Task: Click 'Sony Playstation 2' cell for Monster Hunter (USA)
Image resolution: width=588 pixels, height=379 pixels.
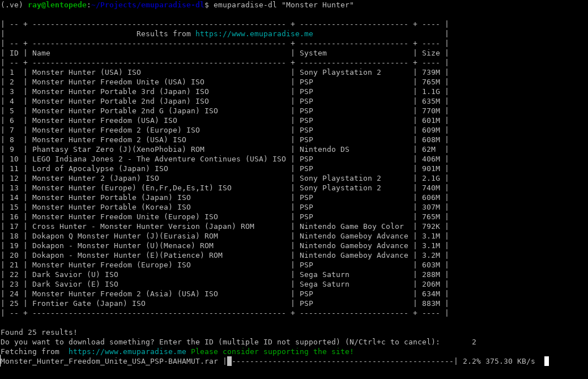Action: point(340,73)
